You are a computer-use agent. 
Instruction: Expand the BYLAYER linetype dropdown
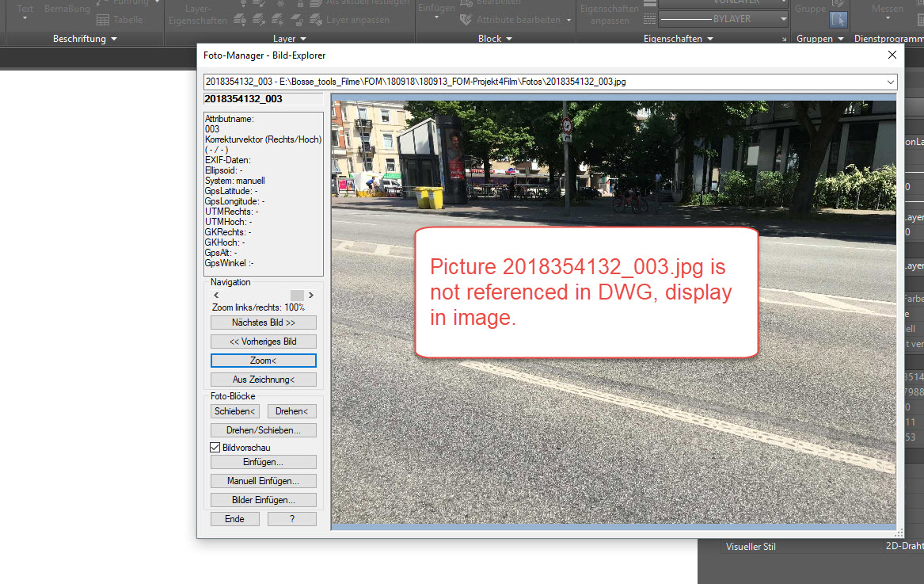783,20
